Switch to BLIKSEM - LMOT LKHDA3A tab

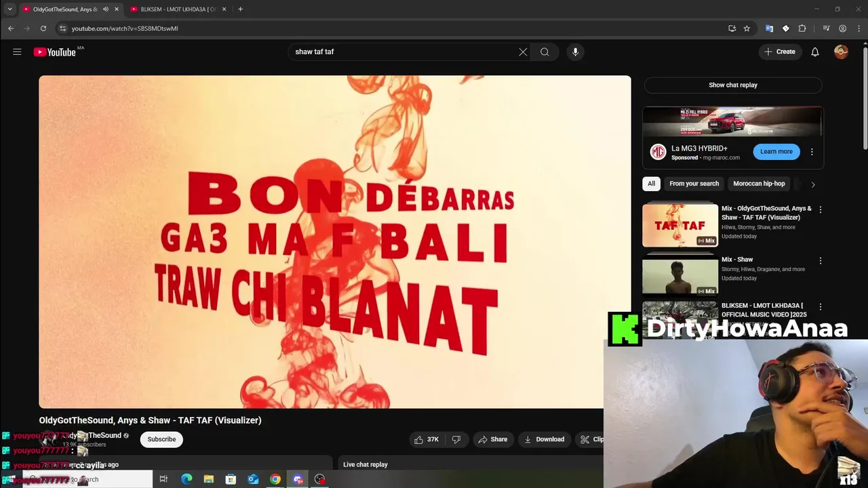click(178, 9)
